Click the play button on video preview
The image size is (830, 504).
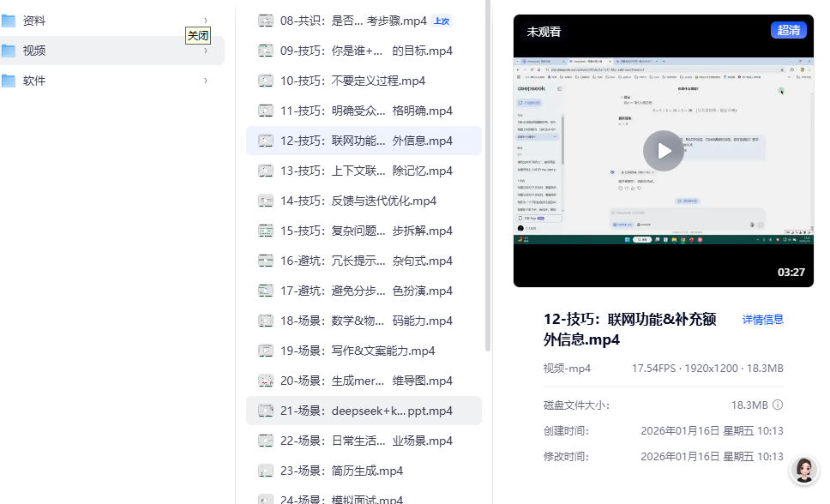(x=663, y=151)
